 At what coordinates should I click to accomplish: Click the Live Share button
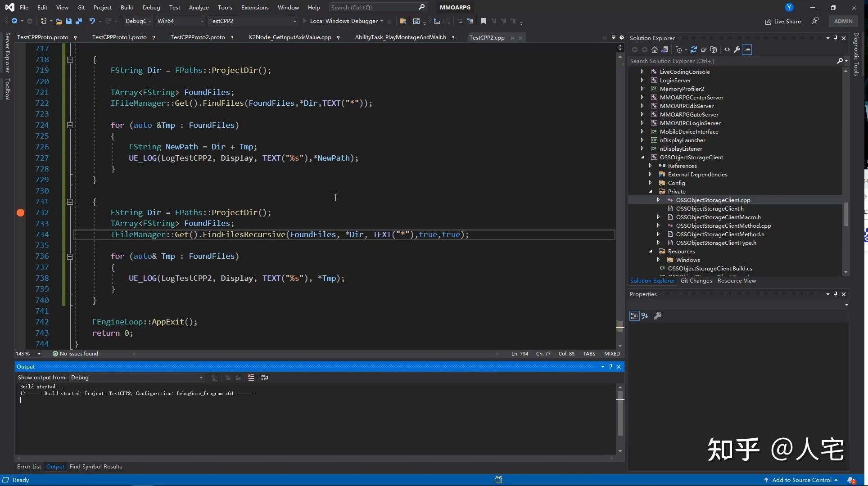(783, 22)
